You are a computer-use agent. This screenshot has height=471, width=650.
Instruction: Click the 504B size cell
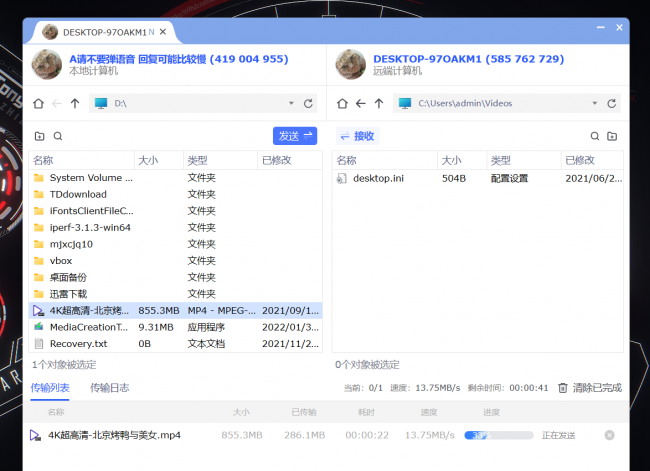click(x=454, y=178)
